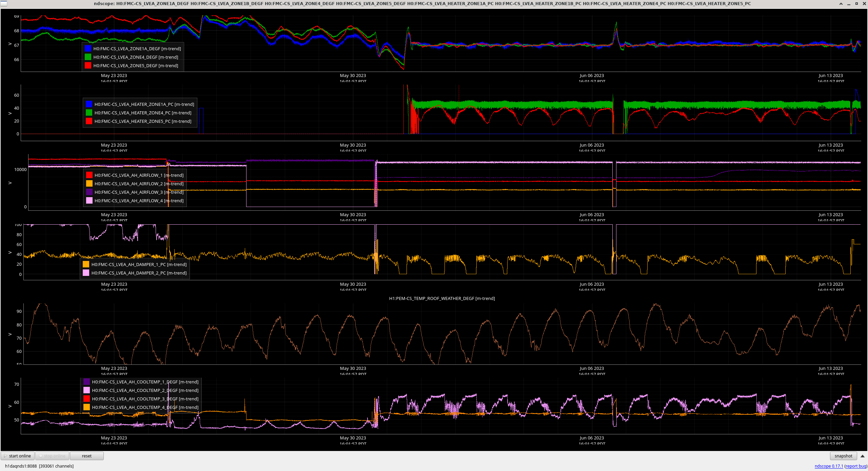Click the red AH_COOLTEMP_3_DEGF legend swatch
The image size is (868, 471).
click(x=86, y=399)
